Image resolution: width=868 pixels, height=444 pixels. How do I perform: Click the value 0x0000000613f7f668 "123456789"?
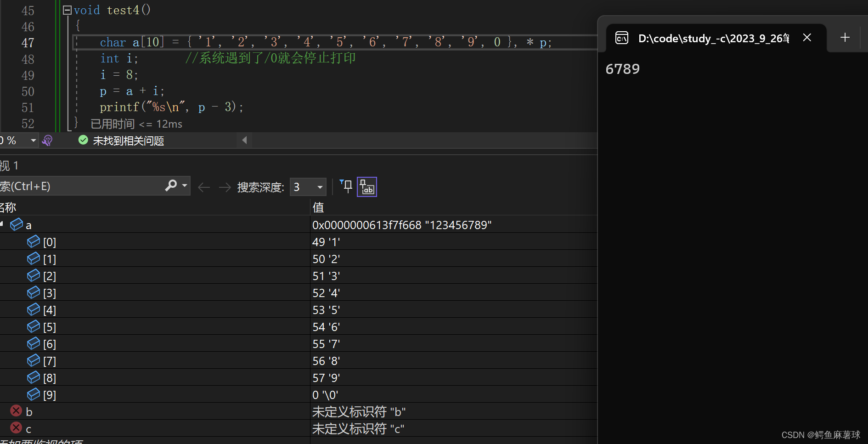[402, 225]
